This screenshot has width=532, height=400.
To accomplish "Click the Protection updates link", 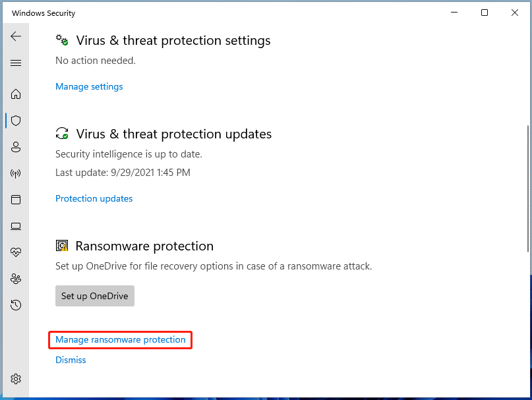I will (94, 198).
